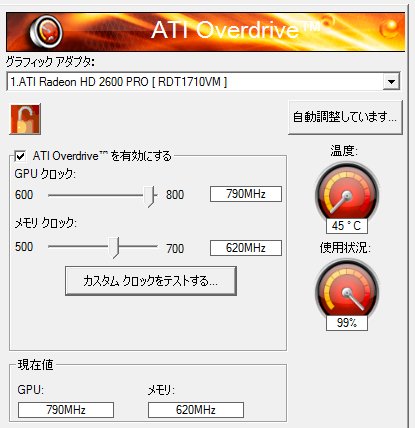Click the 自動調整しています auto-tune button
Image resolution: width=415 pixels, height=428 pixels.
345,117
